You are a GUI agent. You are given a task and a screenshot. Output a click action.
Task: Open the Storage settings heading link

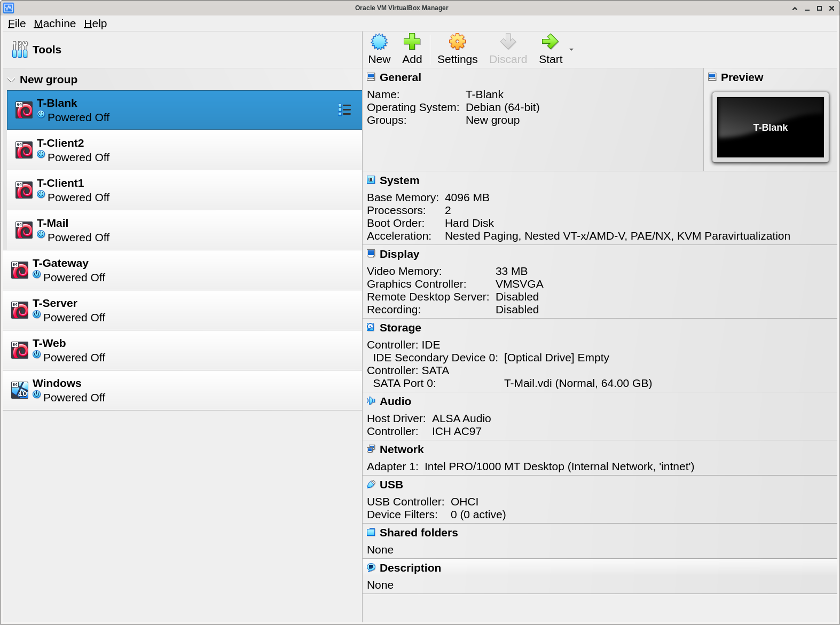(401, 328)
